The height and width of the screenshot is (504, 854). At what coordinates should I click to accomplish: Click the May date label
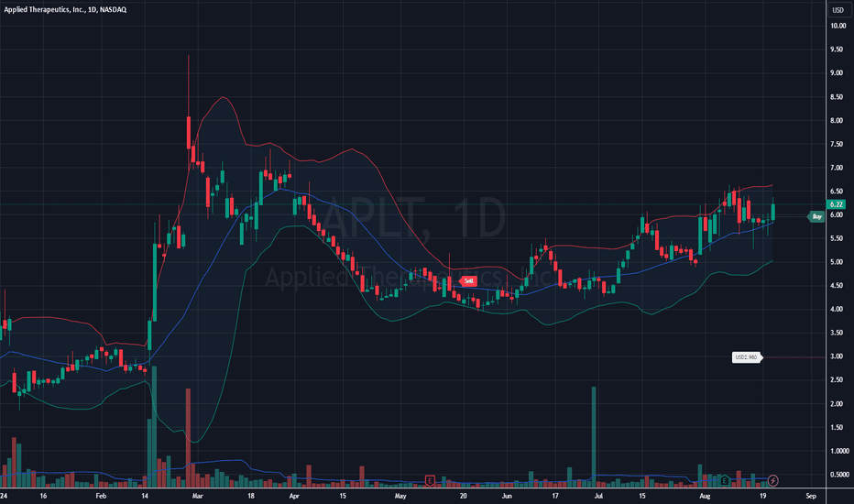[x=400, y=496]
